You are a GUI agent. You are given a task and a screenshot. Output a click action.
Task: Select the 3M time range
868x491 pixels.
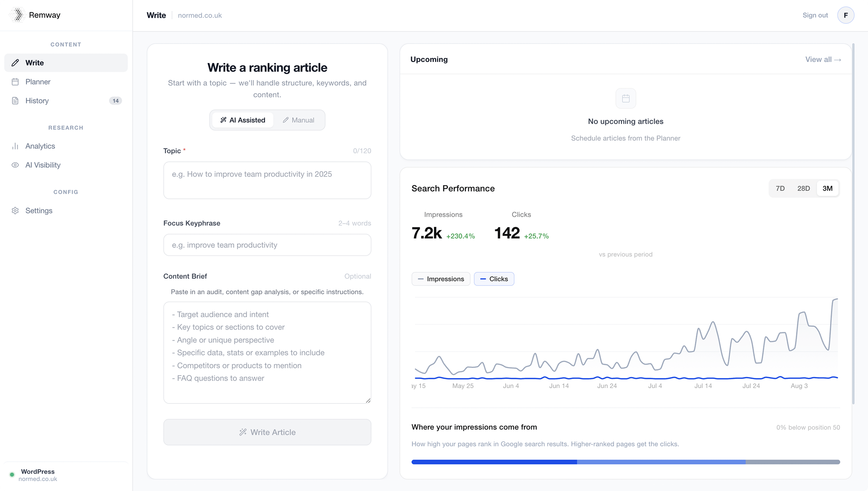tap(827, 189)
